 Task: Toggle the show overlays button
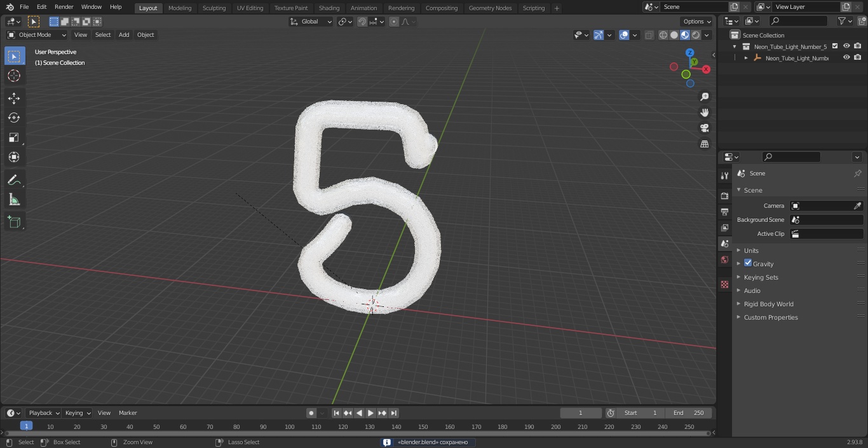click(624, 35)
